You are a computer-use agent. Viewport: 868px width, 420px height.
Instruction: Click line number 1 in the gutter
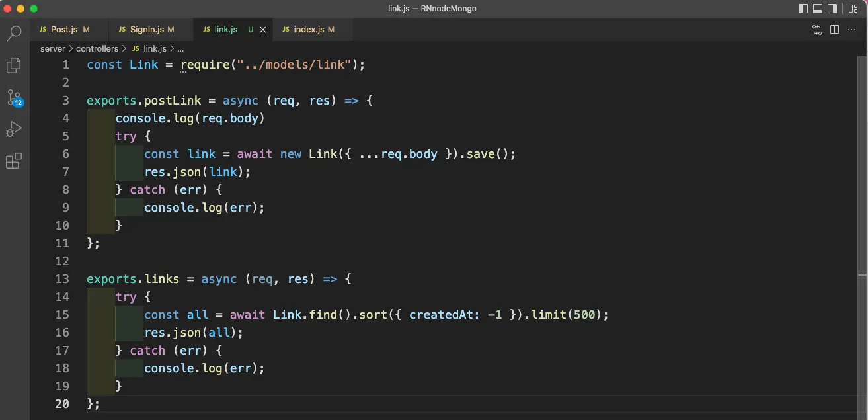[65, 65]
